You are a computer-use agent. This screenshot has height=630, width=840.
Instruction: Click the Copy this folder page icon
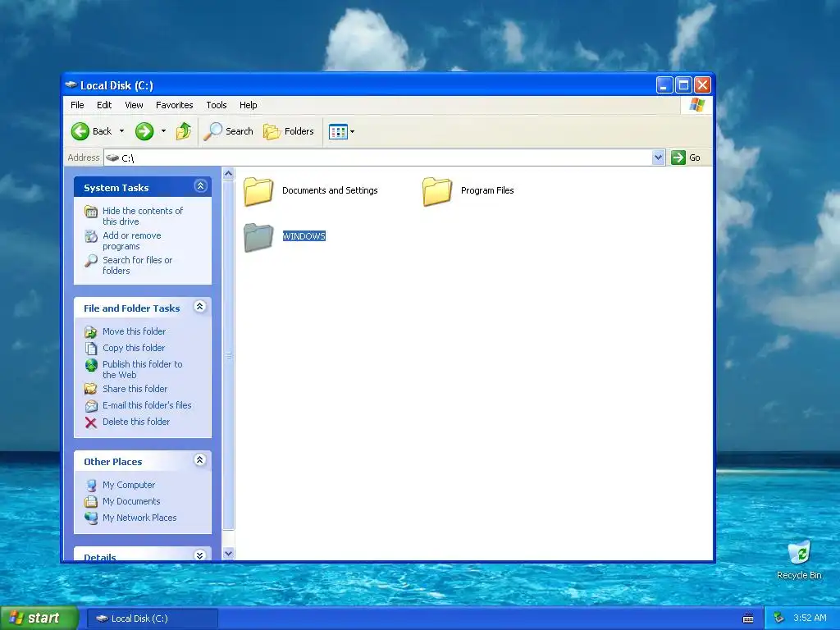(91, 348)
